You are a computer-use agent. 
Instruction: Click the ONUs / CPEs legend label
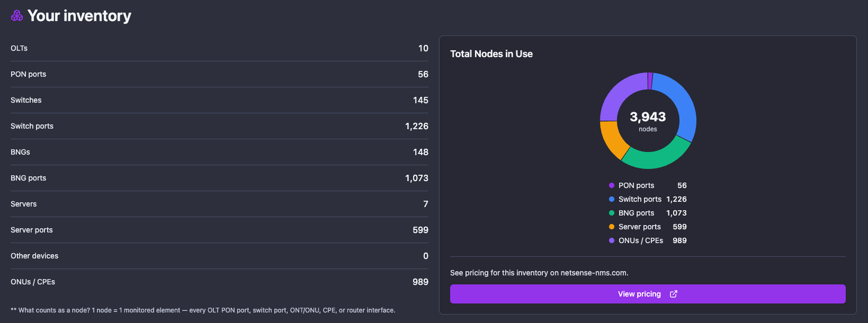(641, 241)
